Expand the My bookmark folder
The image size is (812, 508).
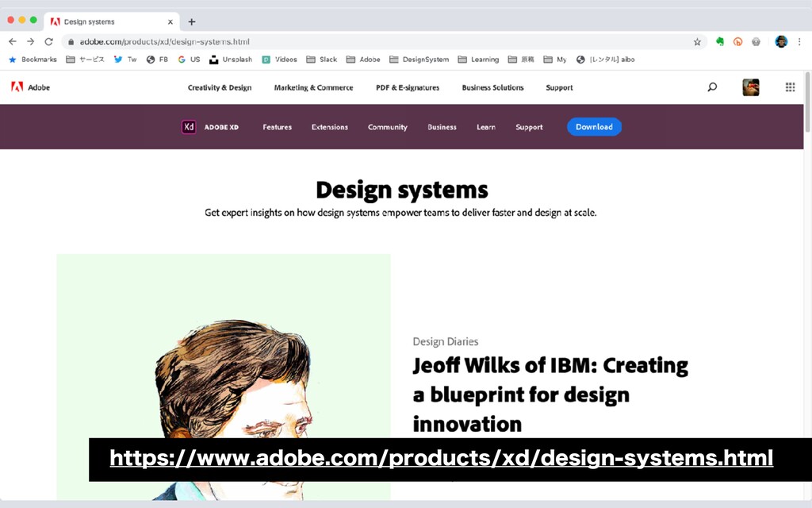tap(554, 60)
